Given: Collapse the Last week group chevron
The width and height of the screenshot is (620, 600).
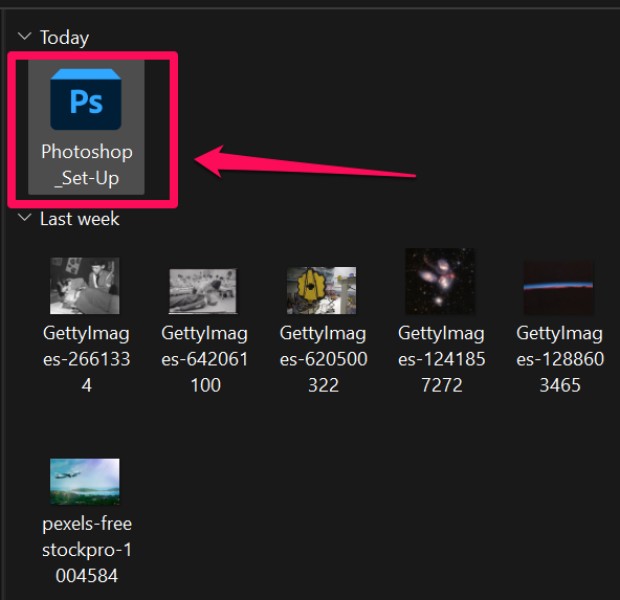Looking at the screenshot, I should [x=25, y=218].
